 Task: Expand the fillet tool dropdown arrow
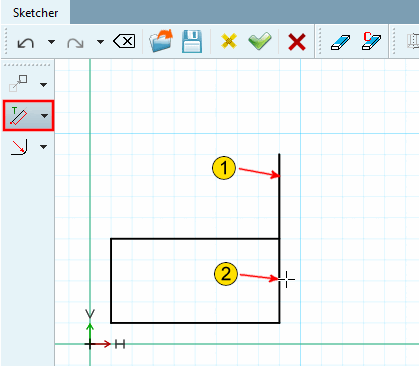click(x=44, y=147)
